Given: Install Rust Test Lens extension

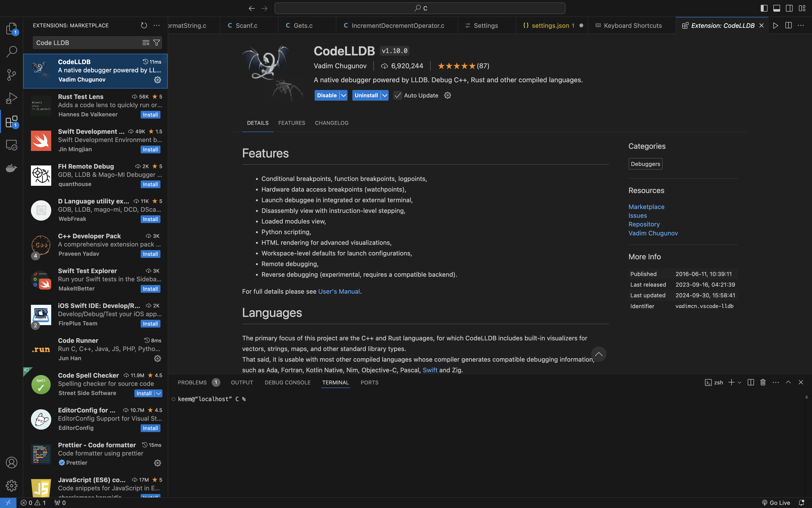Looking at the screenshot, I should click(x=150, y=115).
